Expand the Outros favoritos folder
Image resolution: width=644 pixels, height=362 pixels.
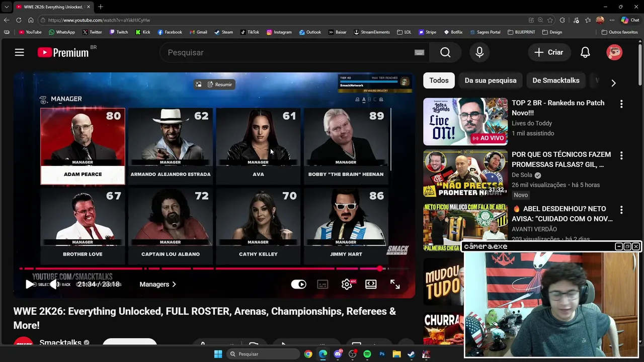coord(619,32)
